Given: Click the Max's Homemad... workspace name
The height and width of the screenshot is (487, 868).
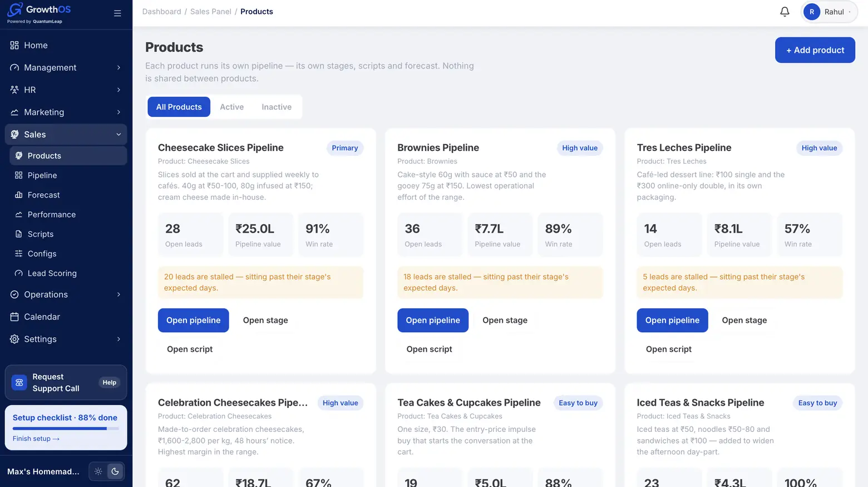Looking at the screenshot, I should coord(43,471).
